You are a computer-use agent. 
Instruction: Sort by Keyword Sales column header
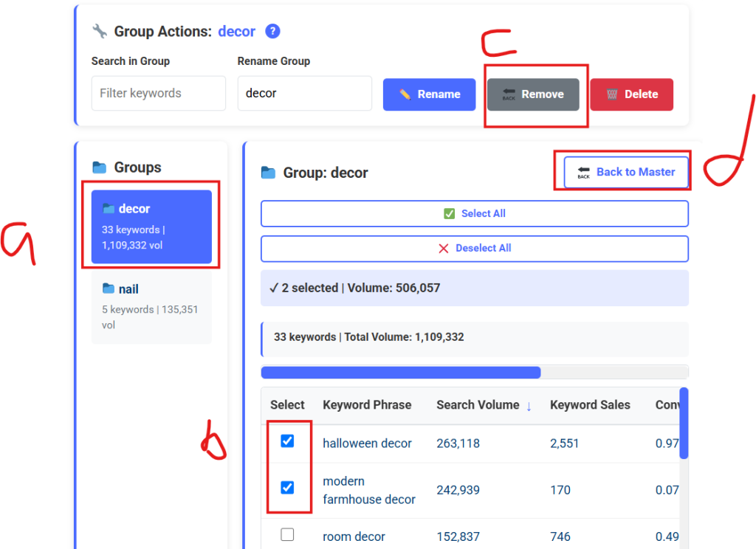[590, 404]
